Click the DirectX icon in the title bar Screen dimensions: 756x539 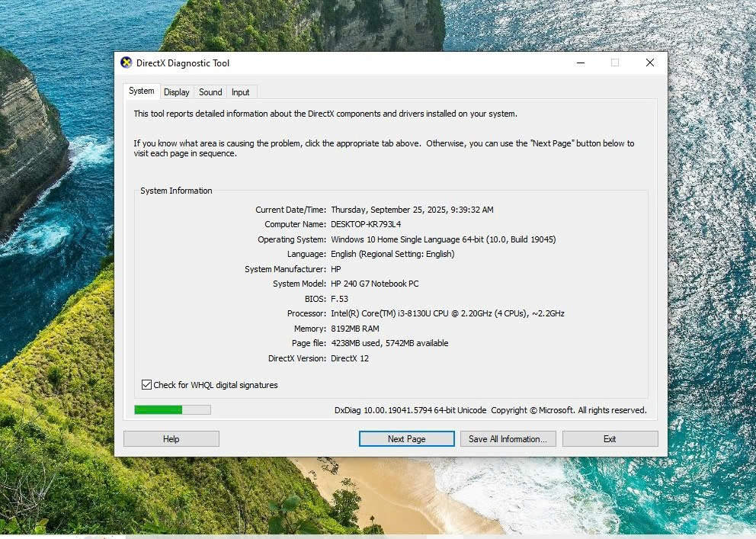click(127, 63)
